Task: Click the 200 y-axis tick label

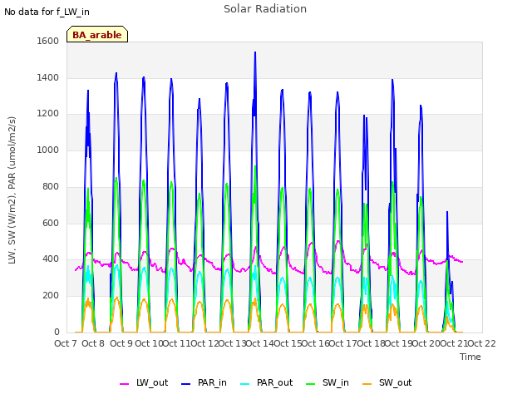Action: pos(51,296)
